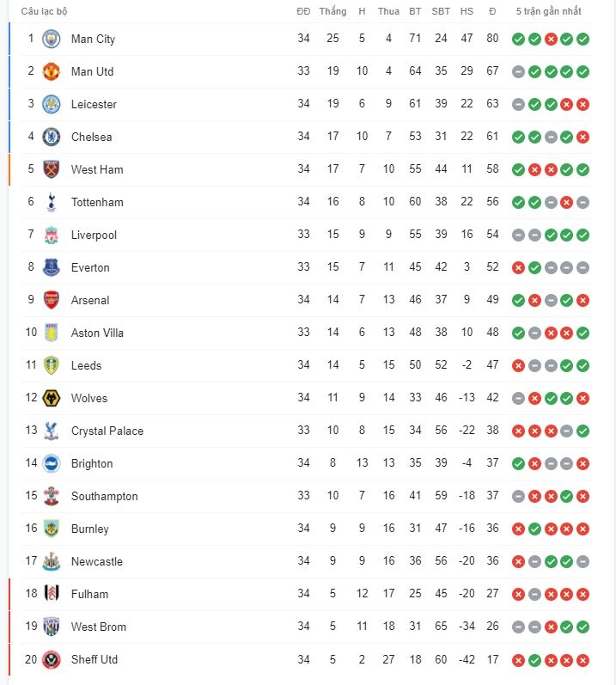Click the Wolves club crest

51,398
